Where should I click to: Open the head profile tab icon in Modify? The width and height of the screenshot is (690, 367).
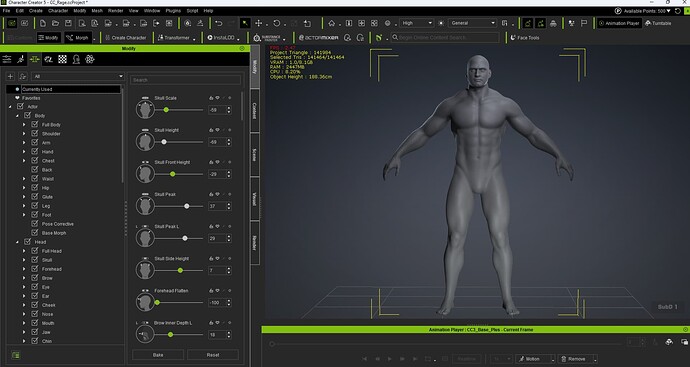point(76,59)
